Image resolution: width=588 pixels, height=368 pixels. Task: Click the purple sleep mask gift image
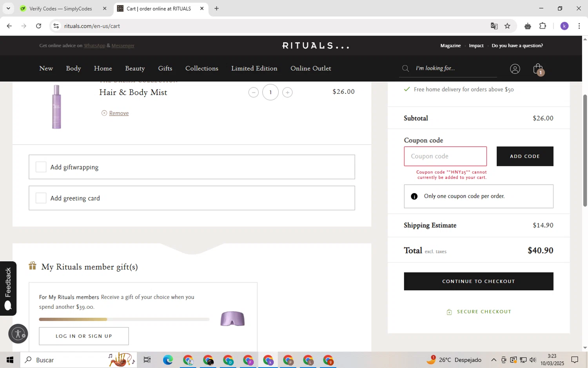click(x=232, y=319)
